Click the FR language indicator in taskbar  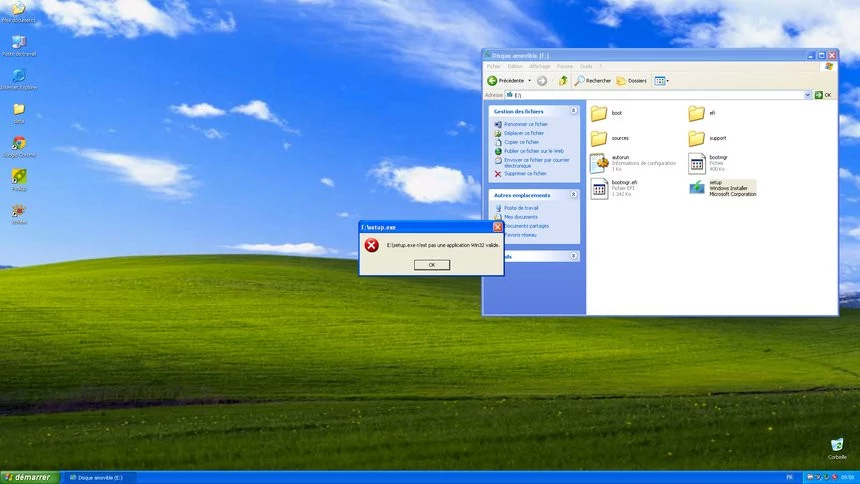coord(789,477)
